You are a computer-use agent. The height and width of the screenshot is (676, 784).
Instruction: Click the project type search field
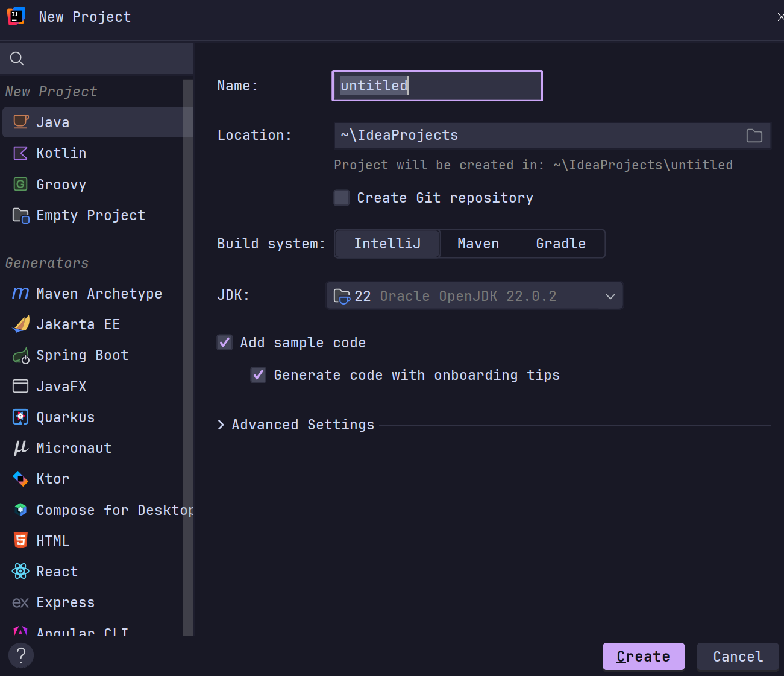point(96,58)
